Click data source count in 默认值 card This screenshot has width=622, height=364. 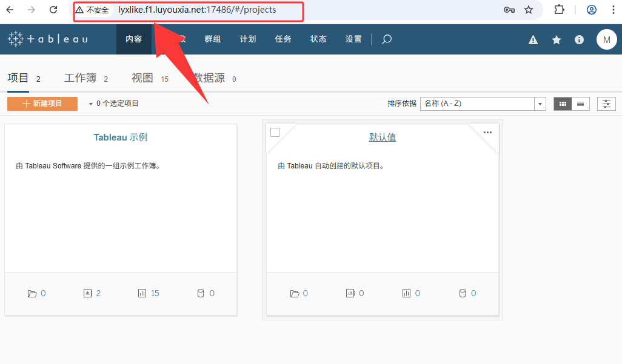pyautogui.click(x=467, y=293)
